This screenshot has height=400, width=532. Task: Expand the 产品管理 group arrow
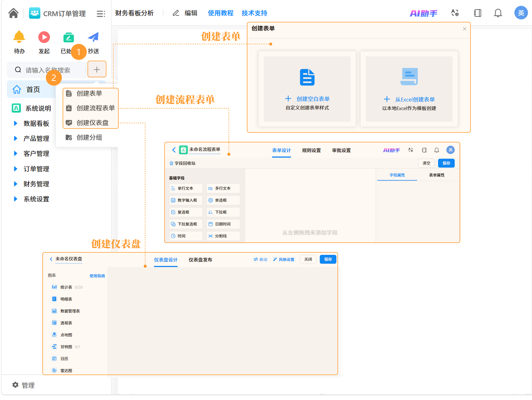pyautogui.click(x=16, y=139)
